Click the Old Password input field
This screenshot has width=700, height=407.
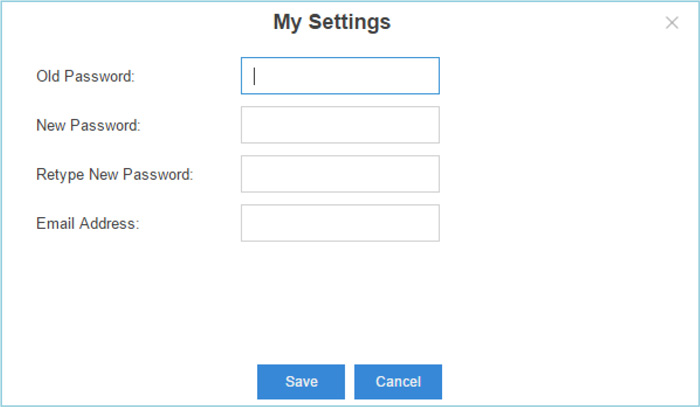pyautogui.click(x=340, y=76)
